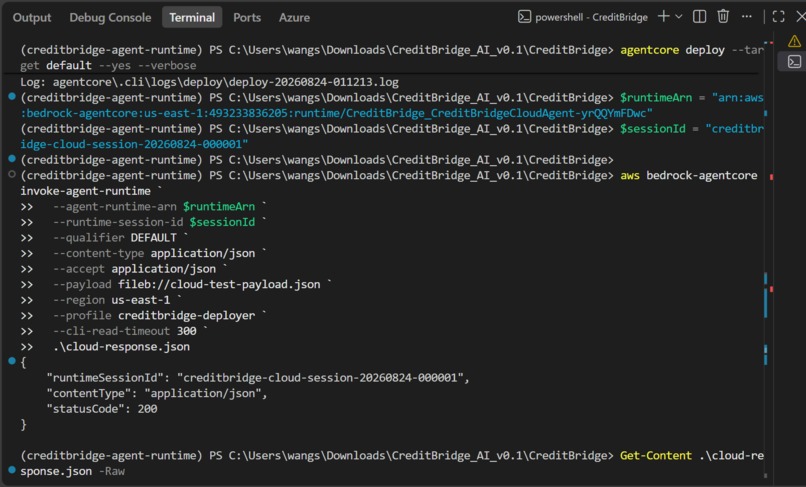Open the terminal More Actions ellipsis

pyautogui.click(x=747, y=16)
